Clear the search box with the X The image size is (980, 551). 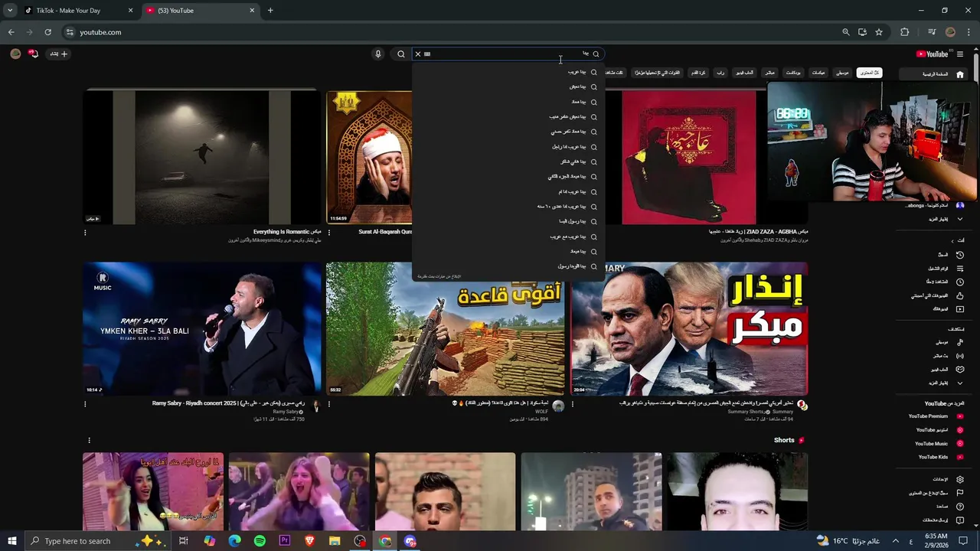coord(418,54)
